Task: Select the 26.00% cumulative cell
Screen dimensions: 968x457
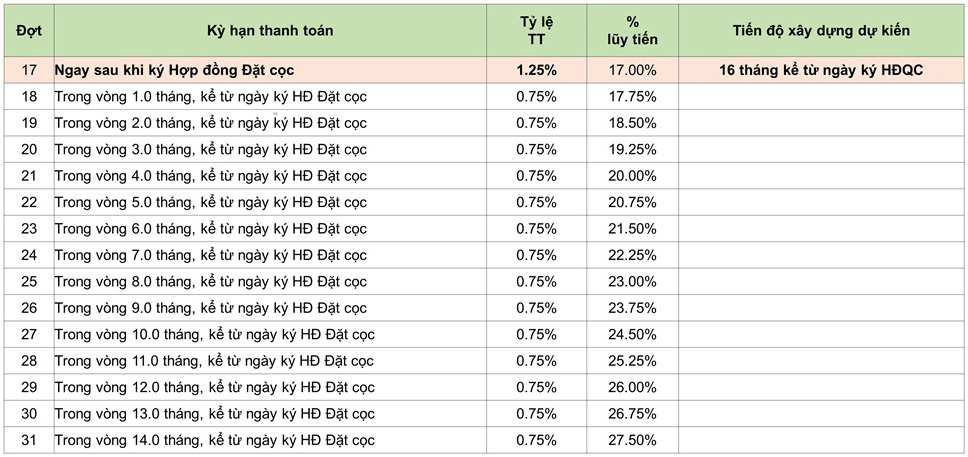Action: click(632, 388)
